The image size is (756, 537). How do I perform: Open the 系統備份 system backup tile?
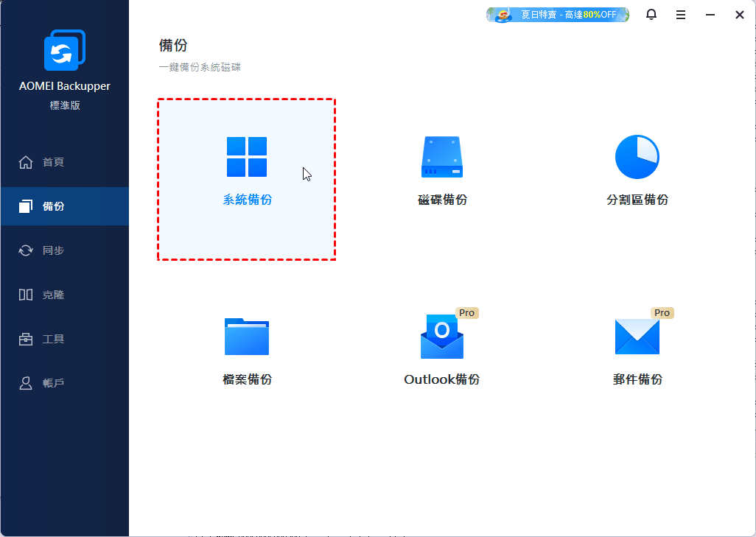(246, 179)
